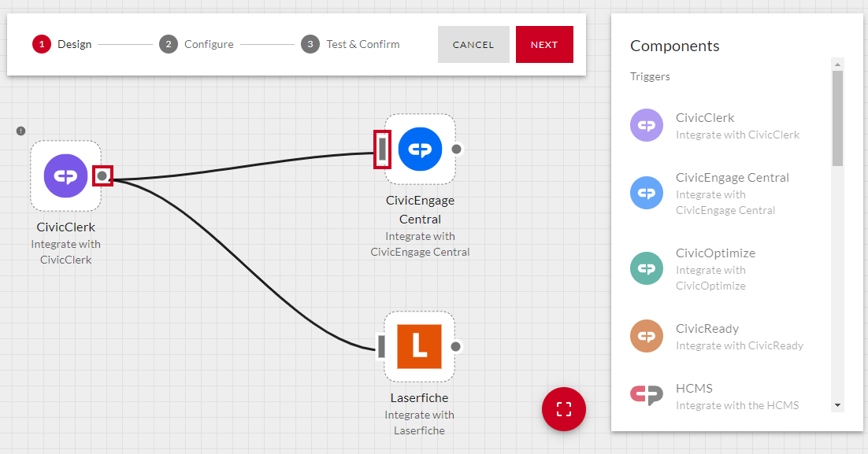Click 'Integrate with the HCMS' description
The height and width of the screenshot is (454, 868).
point(736,405)
